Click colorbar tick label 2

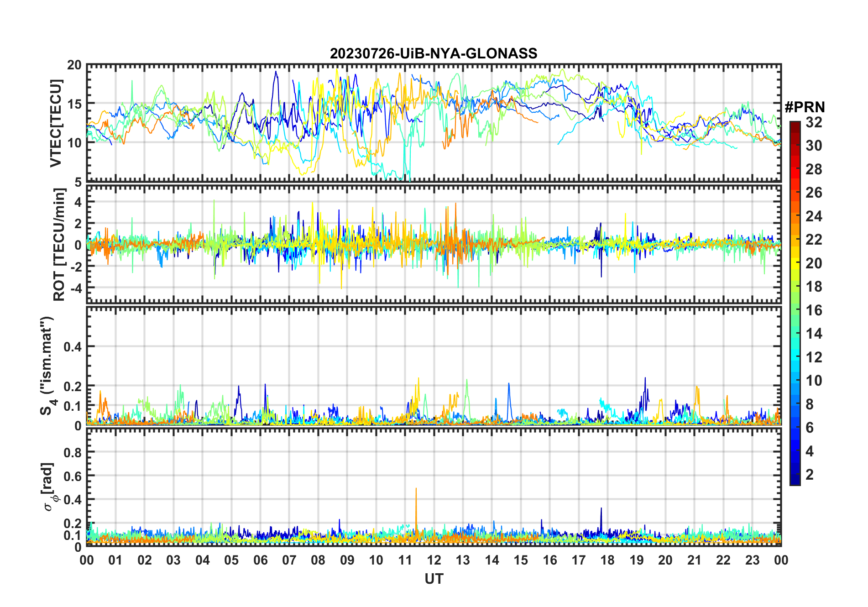click(810, 475)
